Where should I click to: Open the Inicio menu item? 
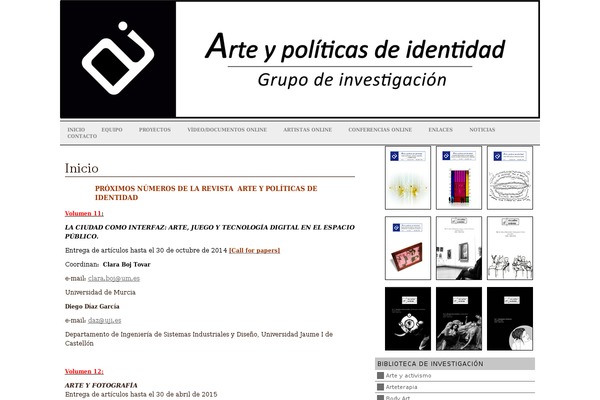[76, 130]
